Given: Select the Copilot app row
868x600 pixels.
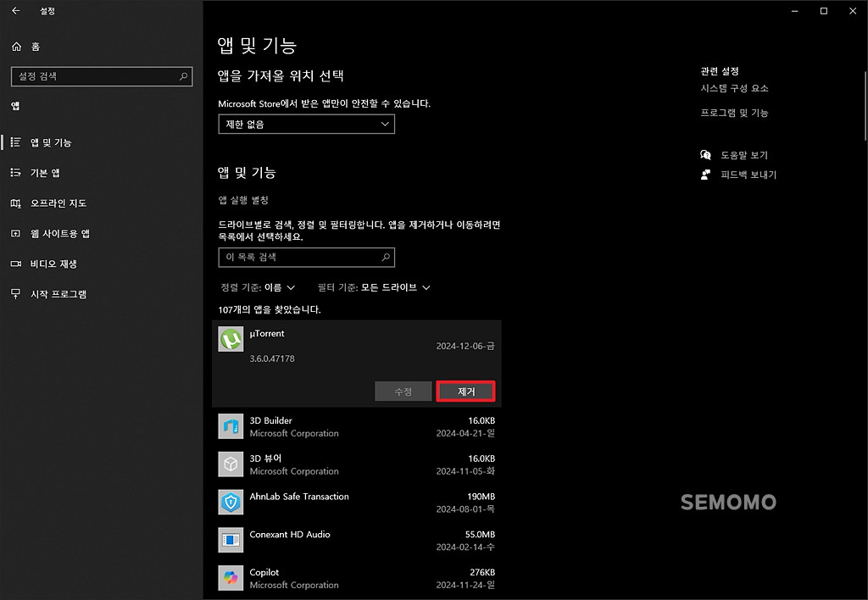Looking at the screenshot, I should [x=357, y=579].
